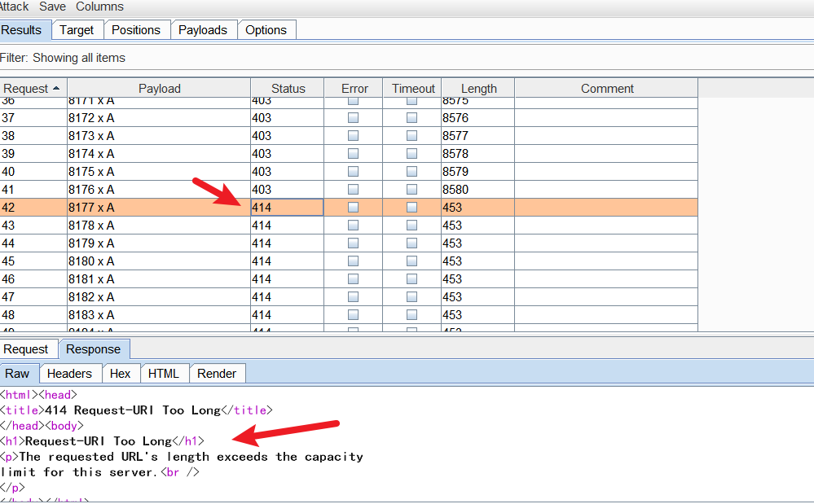Sort by the Status column header
Viewport: 814px width, 504px height.
[288, 89]
